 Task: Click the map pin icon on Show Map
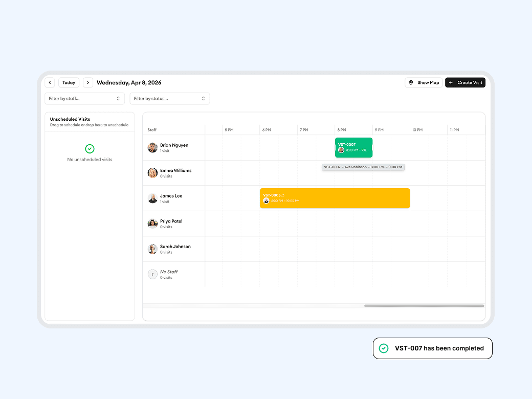click(411, 82)
